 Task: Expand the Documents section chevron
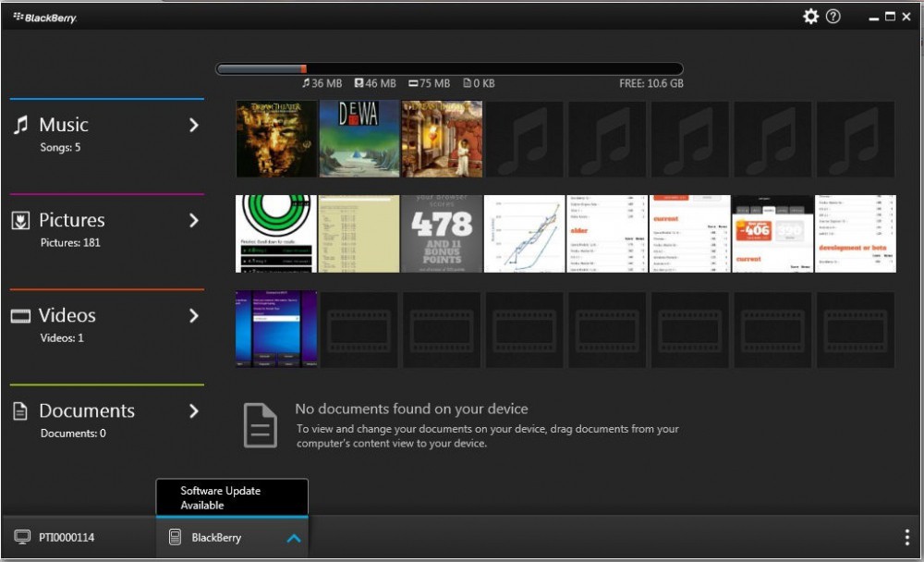tap(194, 410)
